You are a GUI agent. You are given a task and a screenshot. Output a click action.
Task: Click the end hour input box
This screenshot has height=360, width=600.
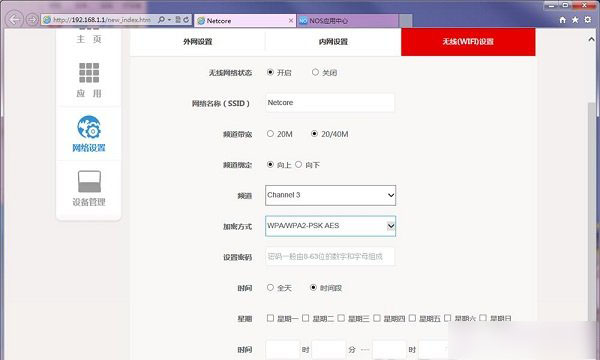pos(389,349)
